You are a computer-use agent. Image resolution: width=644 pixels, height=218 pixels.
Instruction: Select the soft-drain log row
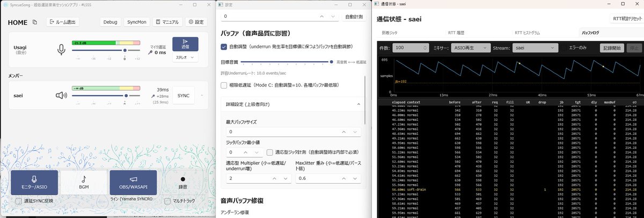(511, 190)
